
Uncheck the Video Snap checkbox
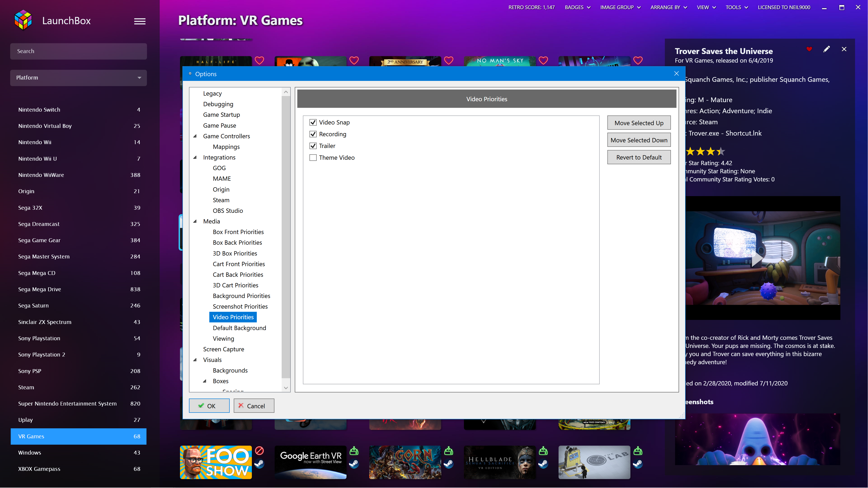coord(313,122)
